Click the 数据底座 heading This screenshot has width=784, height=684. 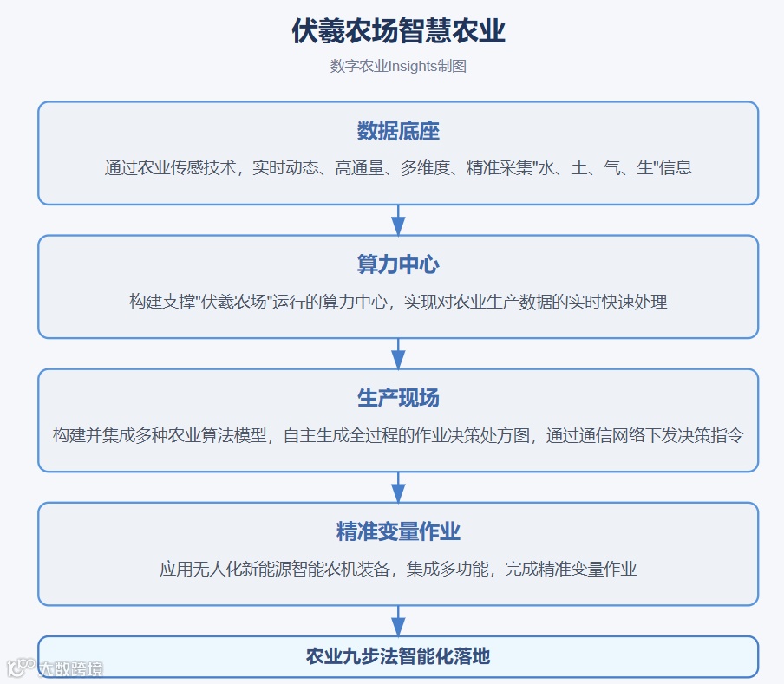tap(398, 132)
